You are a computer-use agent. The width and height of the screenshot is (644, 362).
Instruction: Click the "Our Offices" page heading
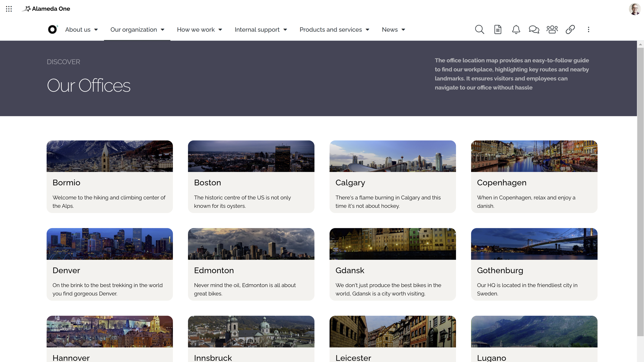tap(88, 85)
